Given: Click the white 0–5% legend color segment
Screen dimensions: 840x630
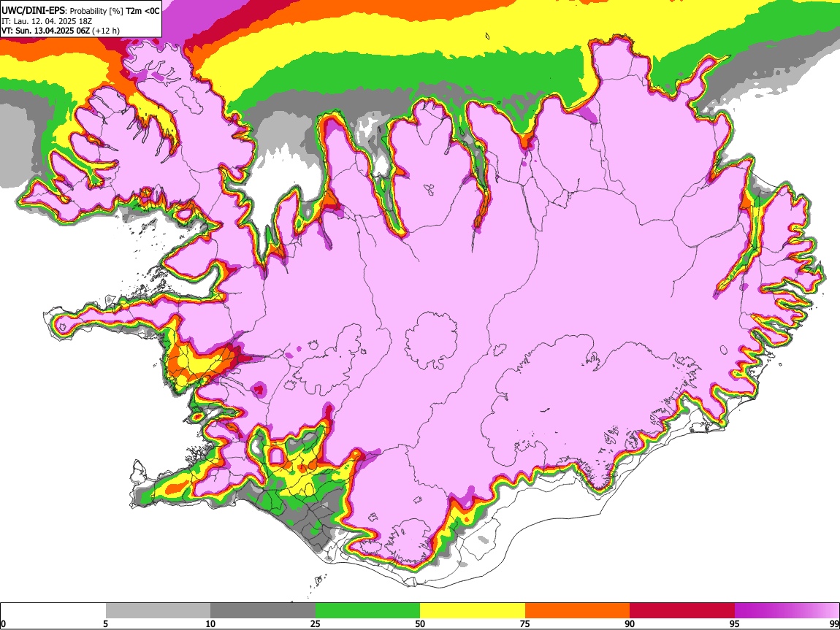Looking at the screenshot, I should (53, 611).
